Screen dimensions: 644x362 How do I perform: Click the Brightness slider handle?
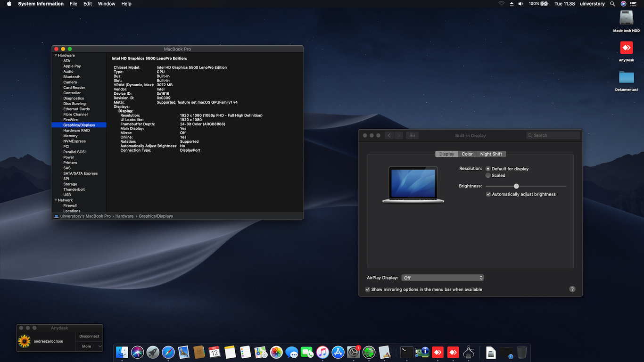pyautogui.click(x=516, y=186)
